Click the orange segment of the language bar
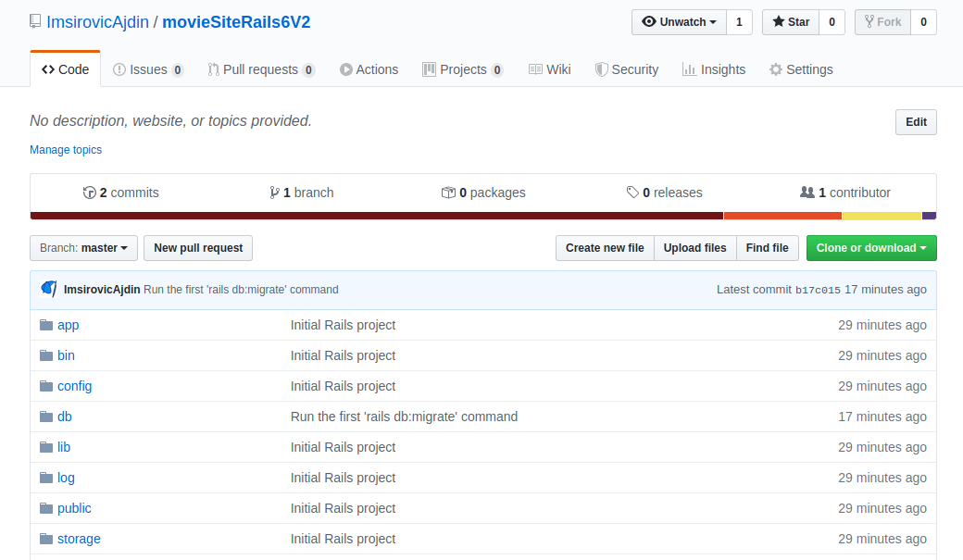963x560 pixels. click(783, 216)
